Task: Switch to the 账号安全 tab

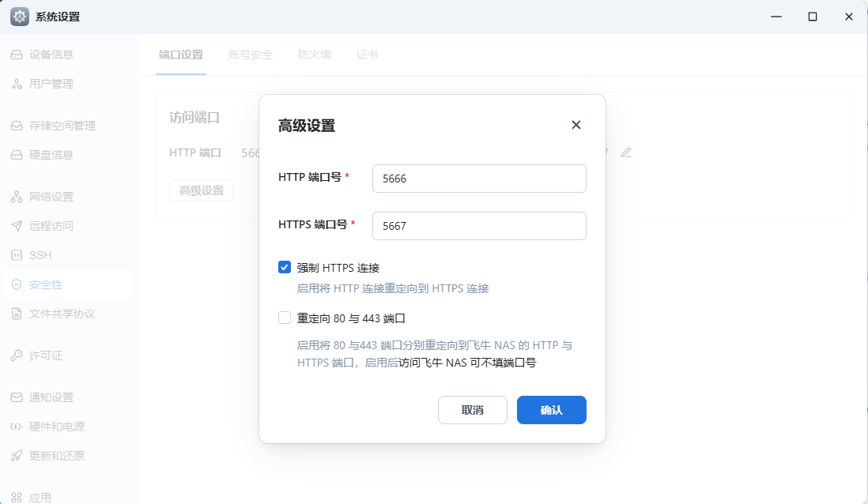Action: [x=249, y=55]
